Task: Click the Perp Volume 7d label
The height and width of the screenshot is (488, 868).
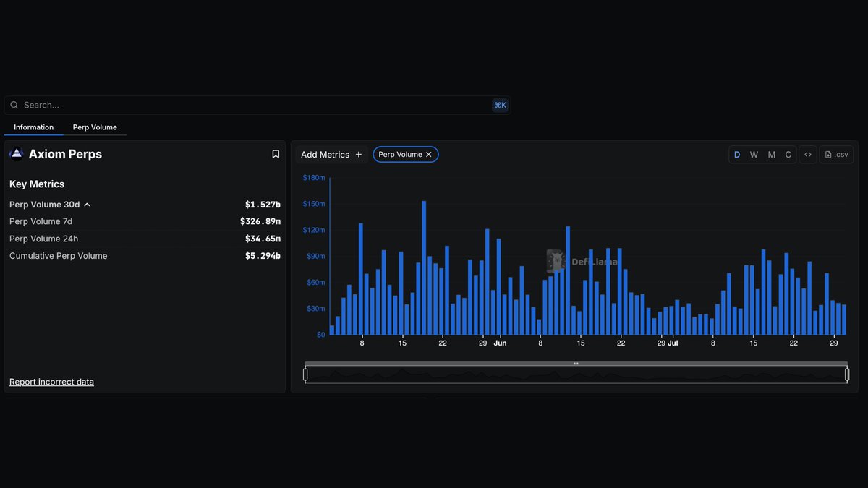Action: [41, 221]
